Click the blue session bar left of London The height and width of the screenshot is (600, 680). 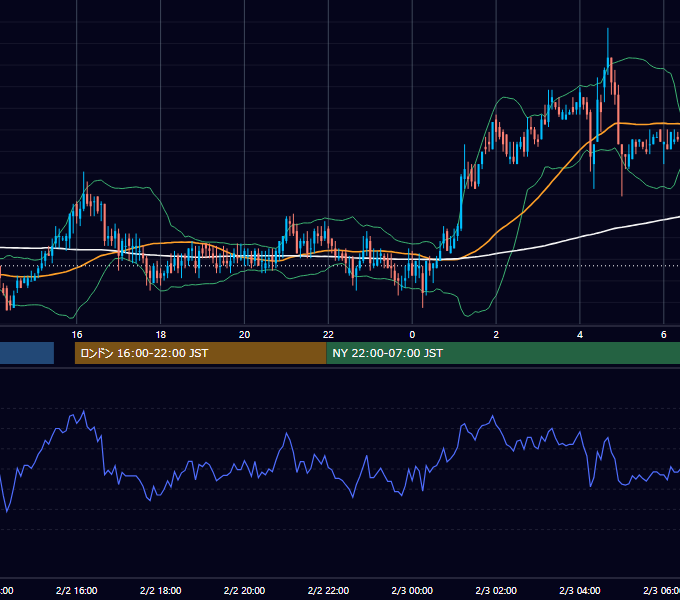click(27, 353)
